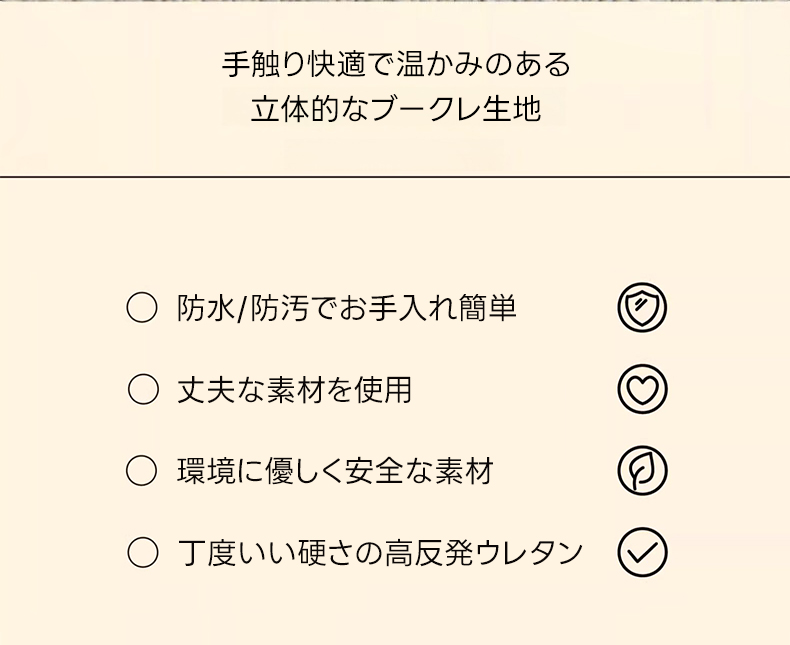
Task: Click the 丁度いい硬さ text
Action: point(268,553)
